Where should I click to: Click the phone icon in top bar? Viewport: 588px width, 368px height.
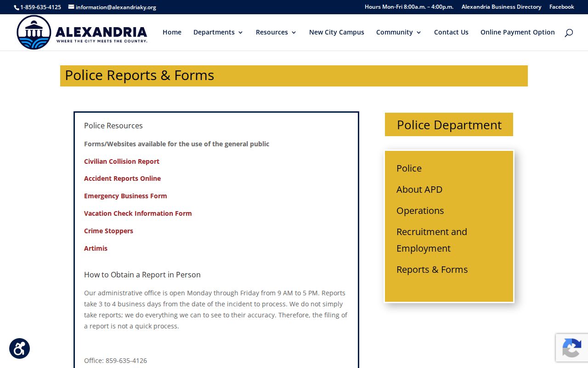(x=17, y=7)
